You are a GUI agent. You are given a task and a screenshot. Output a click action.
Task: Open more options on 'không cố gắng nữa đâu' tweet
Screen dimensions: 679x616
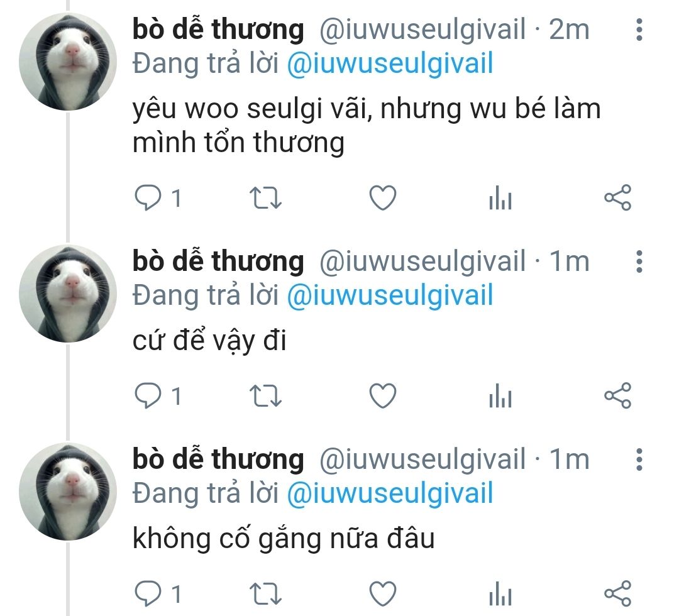(x=639, y=459)
